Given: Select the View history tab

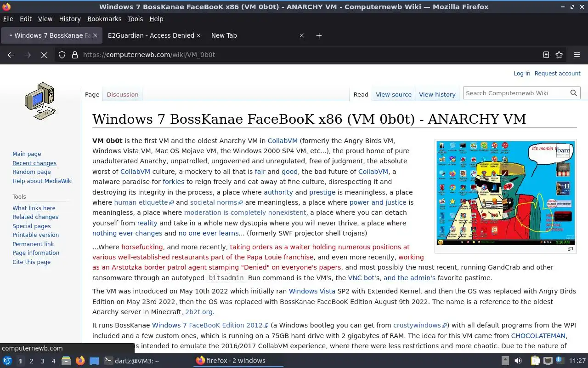Looking at the screenshot, I should click(x=437, y=94).
